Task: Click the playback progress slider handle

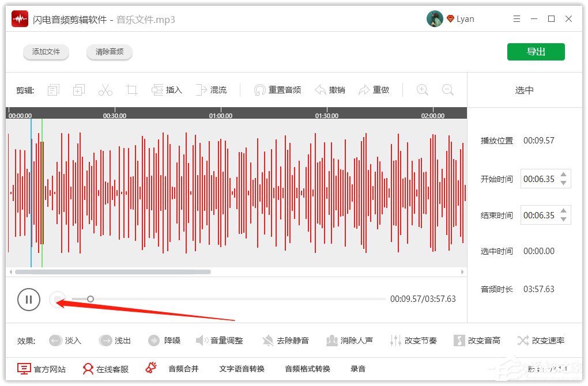Action: click(x=91, y=299)
